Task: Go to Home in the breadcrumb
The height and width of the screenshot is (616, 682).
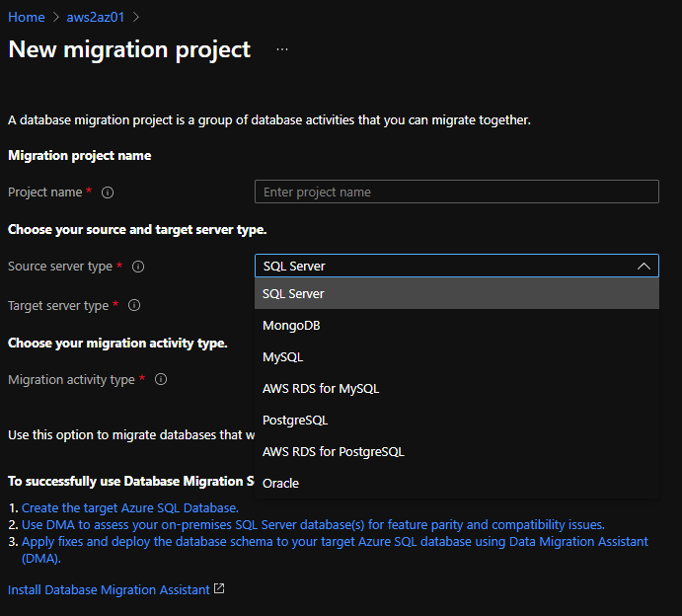Action: click(27, 18)
